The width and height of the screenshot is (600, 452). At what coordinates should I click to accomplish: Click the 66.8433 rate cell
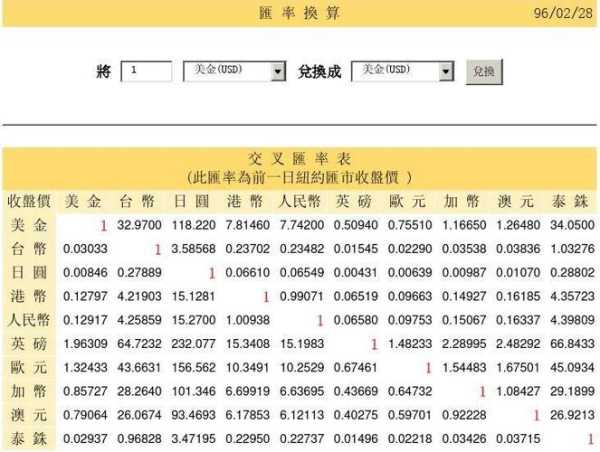click(x=573, y=343)
